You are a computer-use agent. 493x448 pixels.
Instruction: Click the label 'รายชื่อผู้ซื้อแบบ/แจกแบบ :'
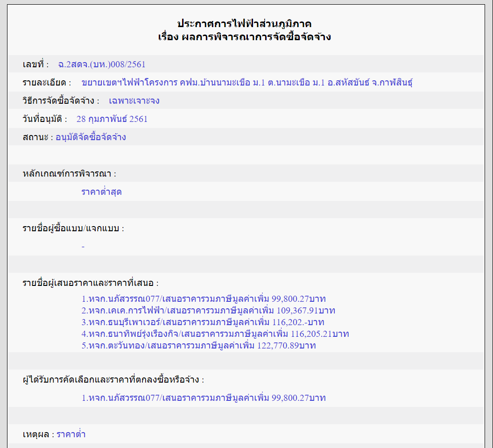pos(73,228)
